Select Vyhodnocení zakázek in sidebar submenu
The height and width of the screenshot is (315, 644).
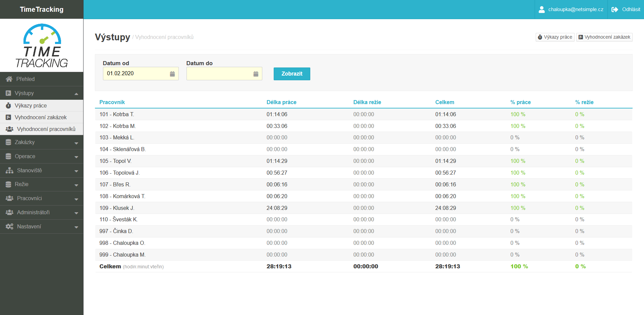[x=42, y=117]
